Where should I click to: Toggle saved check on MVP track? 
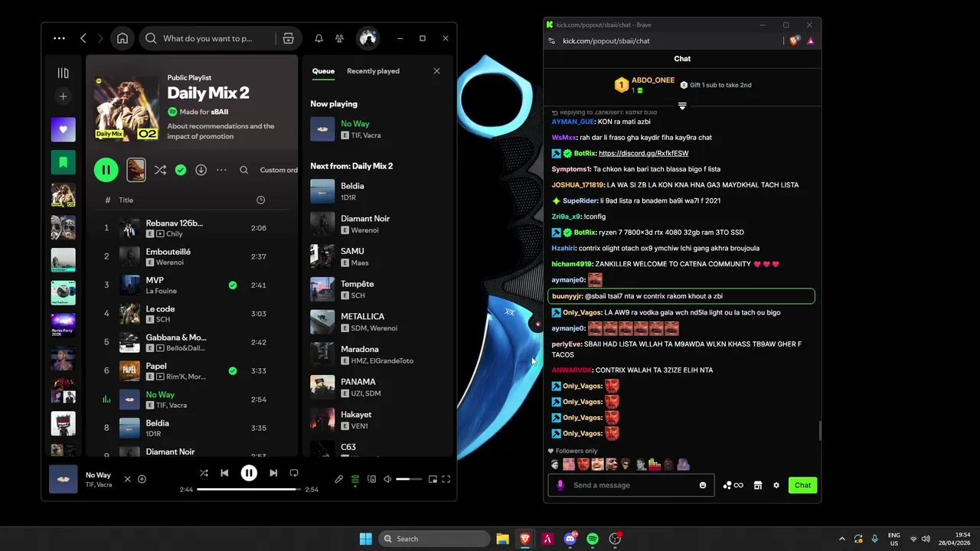click(233, 285)
